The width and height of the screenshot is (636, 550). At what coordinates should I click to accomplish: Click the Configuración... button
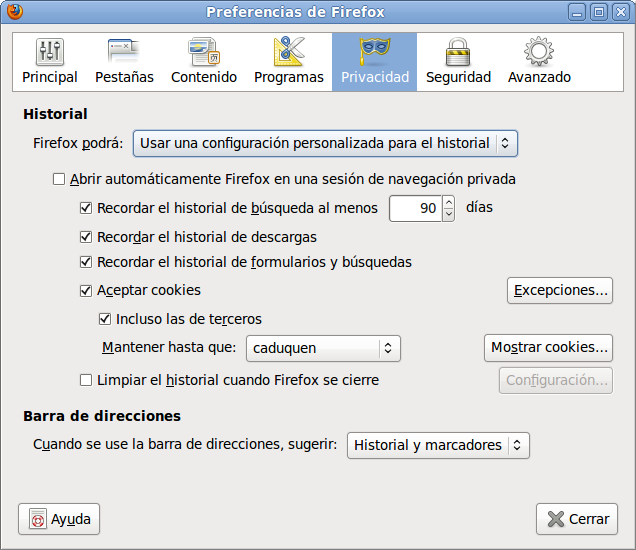[556, 380]
